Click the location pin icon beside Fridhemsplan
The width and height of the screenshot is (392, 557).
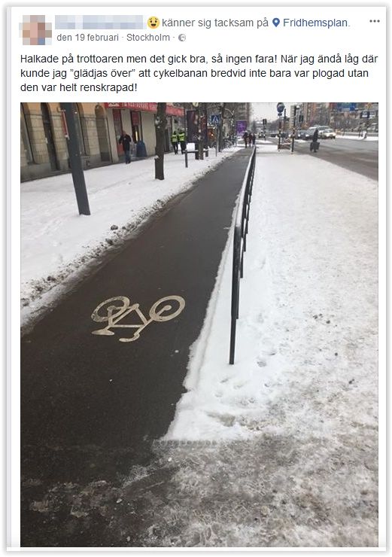[276, 23]
